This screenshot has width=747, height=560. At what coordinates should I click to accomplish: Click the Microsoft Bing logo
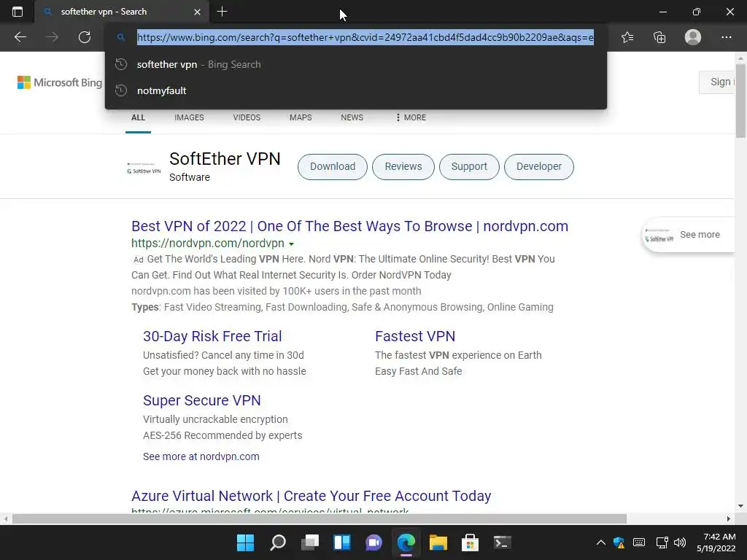point(60,82)
